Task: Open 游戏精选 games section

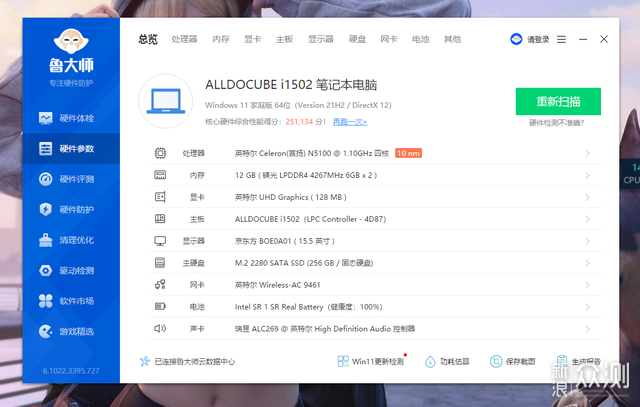Action: [x=71, y=331]
